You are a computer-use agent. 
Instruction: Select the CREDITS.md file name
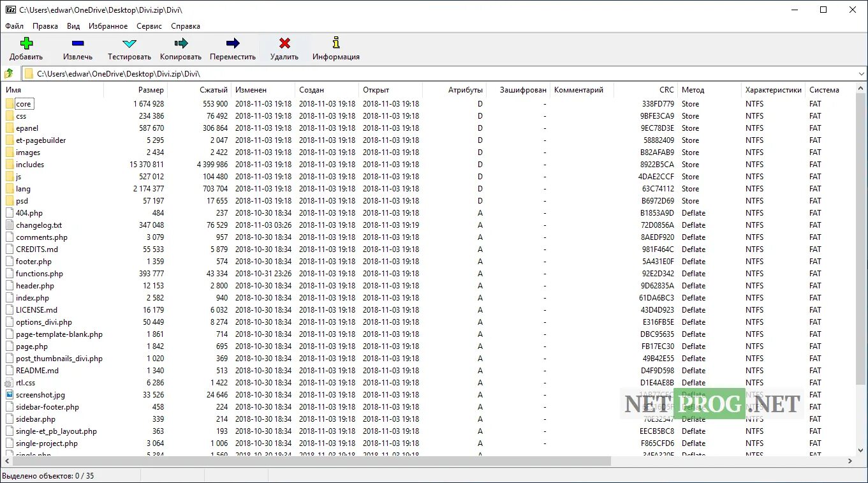[37, 249]
